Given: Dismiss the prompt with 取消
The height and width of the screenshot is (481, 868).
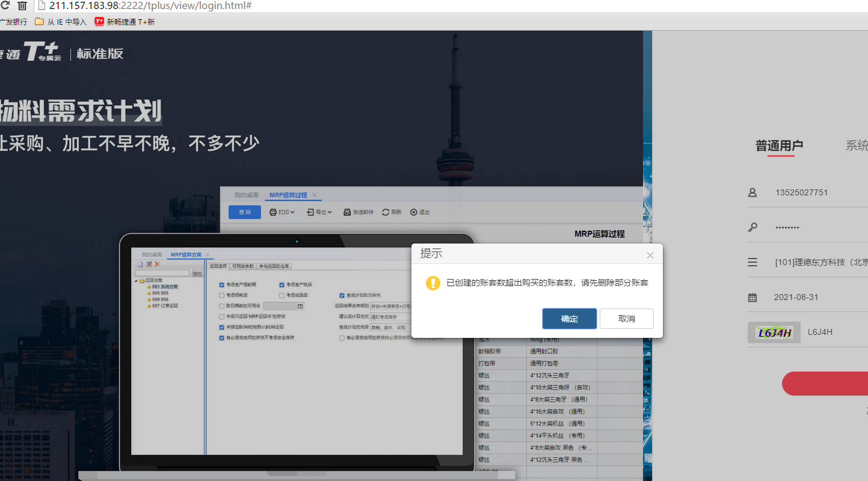Looking at the screenshot, I should pos(627,319).
